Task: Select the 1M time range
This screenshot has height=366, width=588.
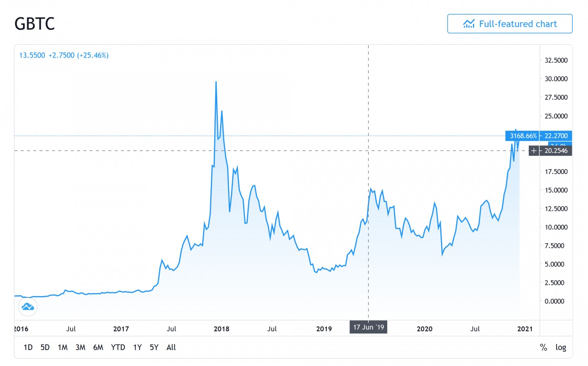Action: 63,348
